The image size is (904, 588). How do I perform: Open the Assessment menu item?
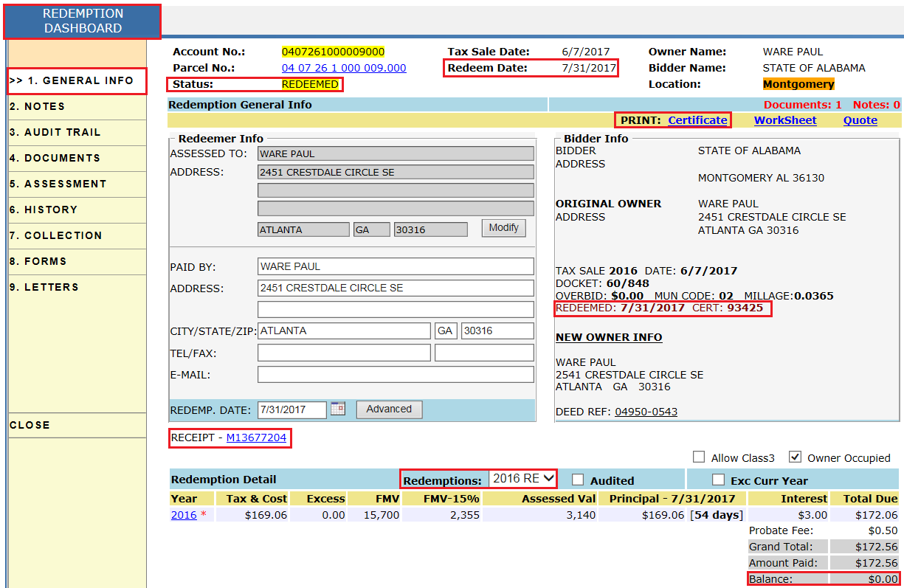(x=58, y=184)
